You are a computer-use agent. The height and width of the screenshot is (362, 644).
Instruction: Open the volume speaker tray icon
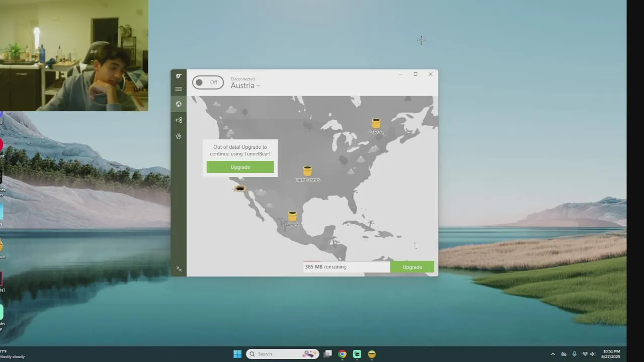593,354
